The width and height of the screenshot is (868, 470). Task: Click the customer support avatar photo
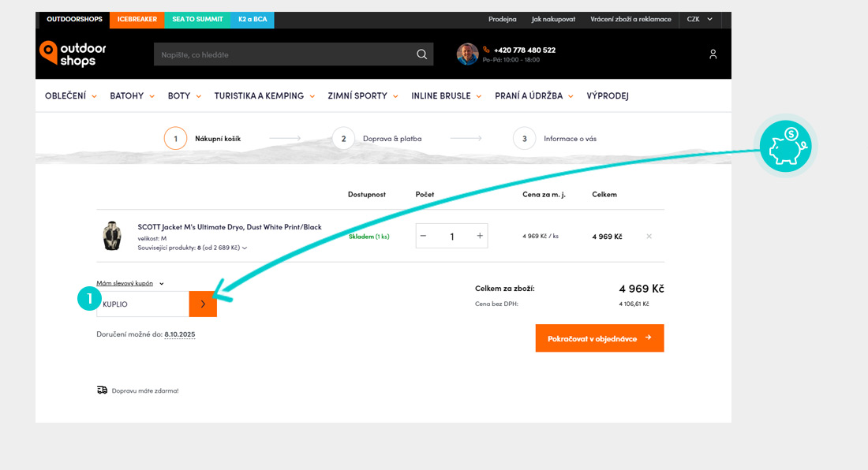point(467,54)
